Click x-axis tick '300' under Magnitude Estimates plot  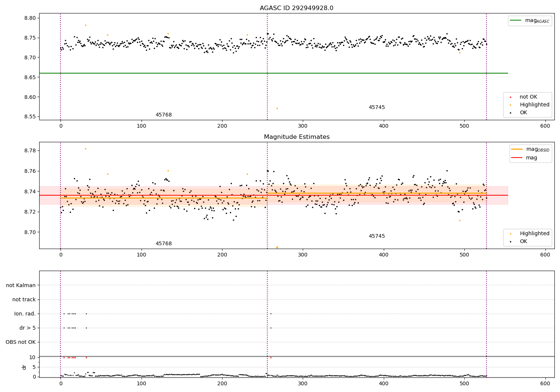pyautogui.click(x=303, y=255)
